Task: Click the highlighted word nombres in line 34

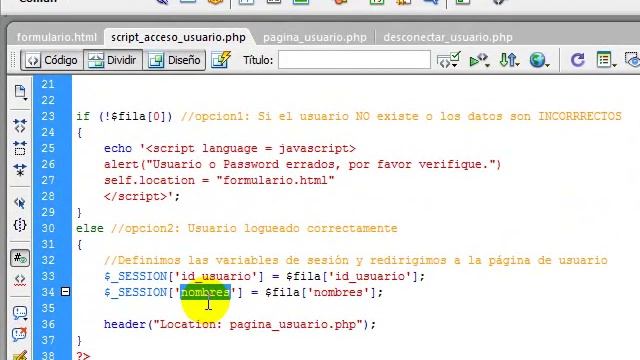Action: (x=205, y=292)
